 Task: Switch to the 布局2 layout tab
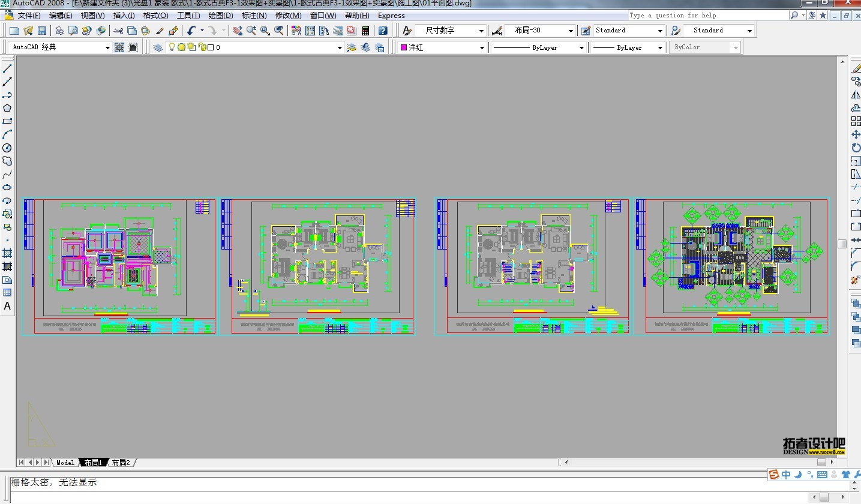click(121, 463)
